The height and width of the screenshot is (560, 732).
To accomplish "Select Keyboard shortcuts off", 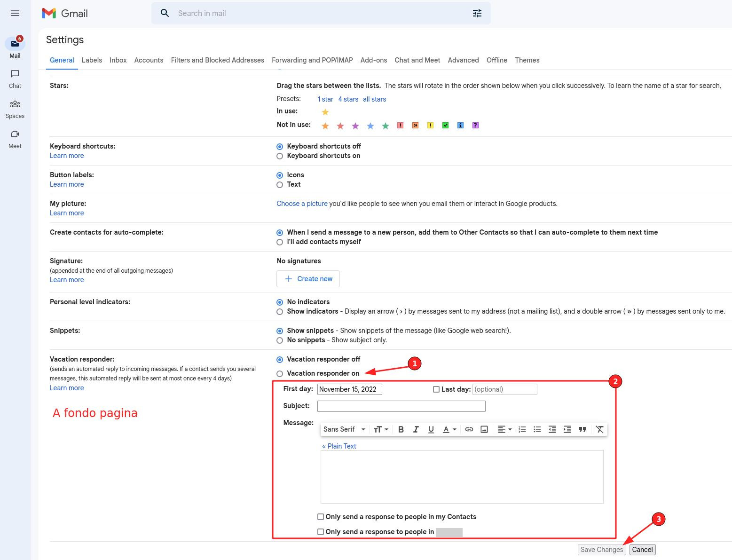I will 280,147.
